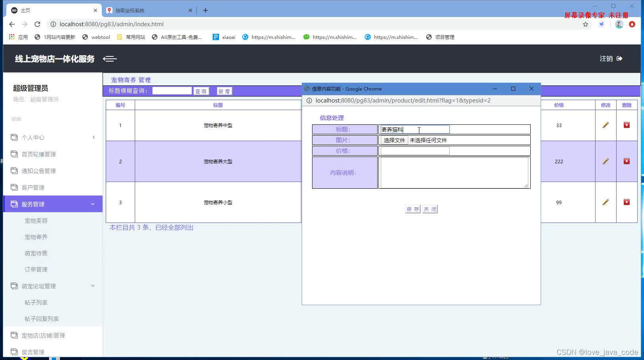
Task: Select the 帖子回复列表 submenu item
Action: point(41,319)
